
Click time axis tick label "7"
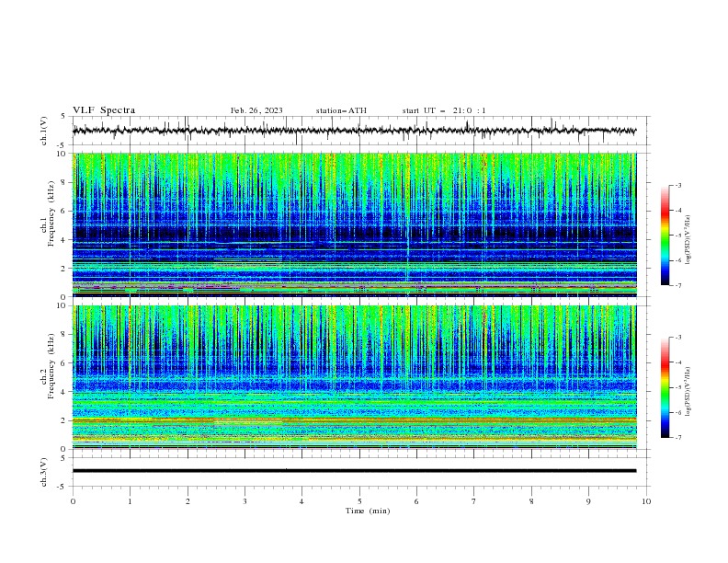click(x=474, y=501)
